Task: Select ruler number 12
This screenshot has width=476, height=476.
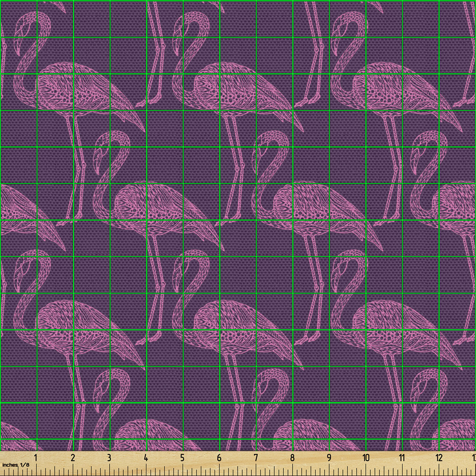Action: coord(439,458)
